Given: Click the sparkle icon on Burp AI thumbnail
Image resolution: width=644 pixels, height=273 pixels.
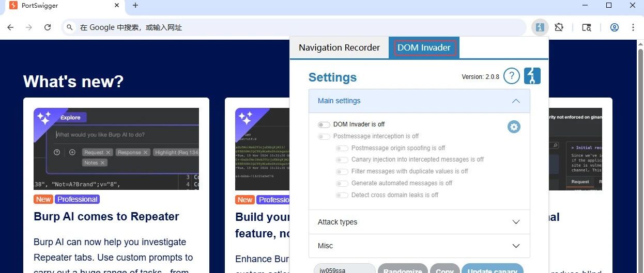Looking at the screenshot, I should click(x=44, y=119).
